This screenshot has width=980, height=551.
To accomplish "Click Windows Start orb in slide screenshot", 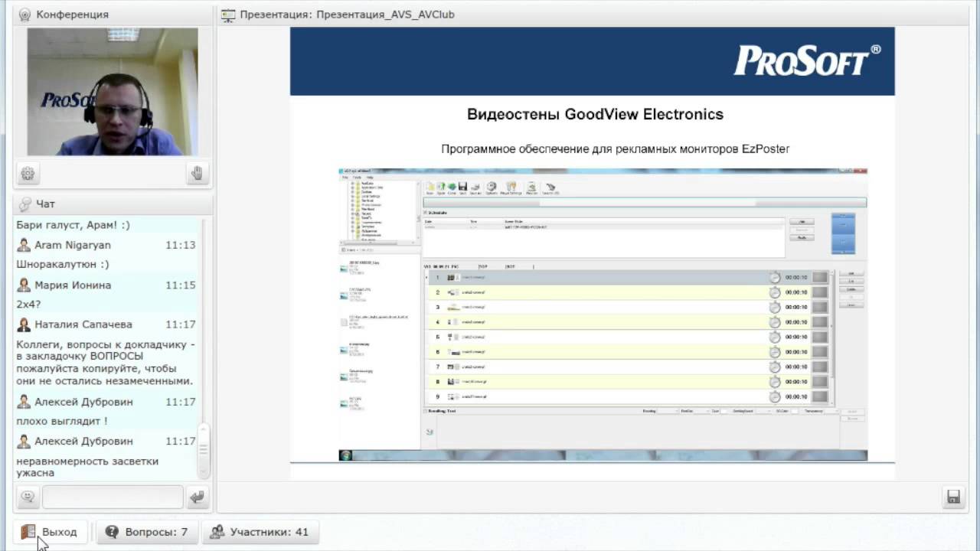I will coord(346,455).
